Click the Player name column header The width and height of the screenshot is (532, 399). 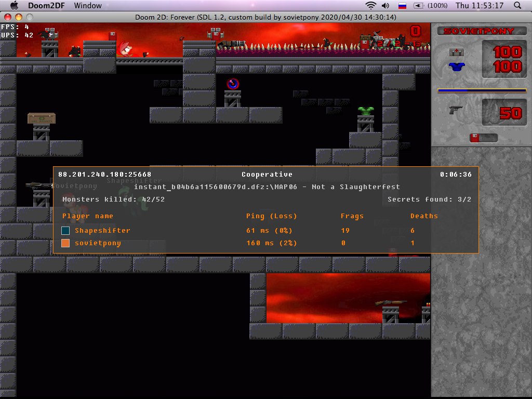coord(87,216)
